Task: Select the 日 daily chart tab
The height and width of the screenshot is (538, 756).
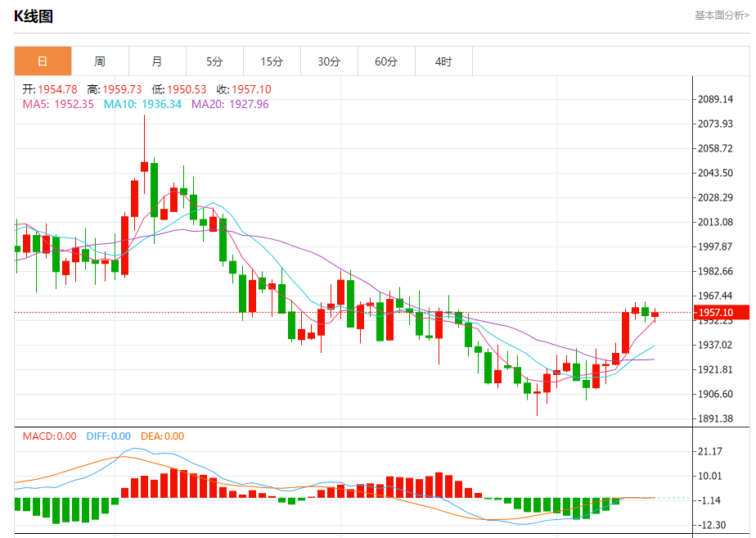Action: 43,61
